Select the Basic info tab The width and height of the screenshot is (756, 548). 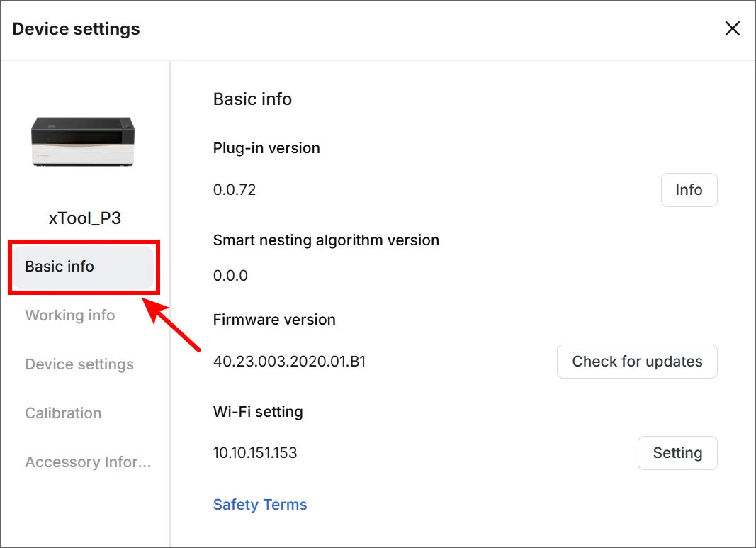pyautogui.click(x=84, y=267)
